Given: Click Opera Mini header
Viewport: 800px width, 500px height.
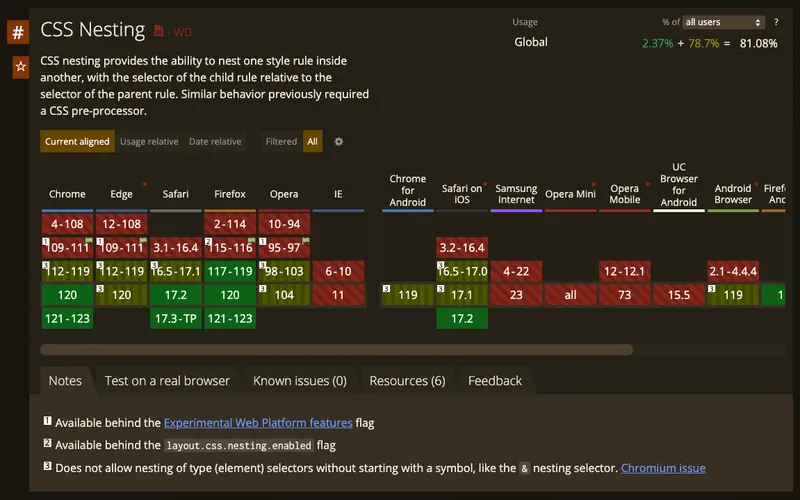Looking at the screenshot, I should tap(570, 194).
